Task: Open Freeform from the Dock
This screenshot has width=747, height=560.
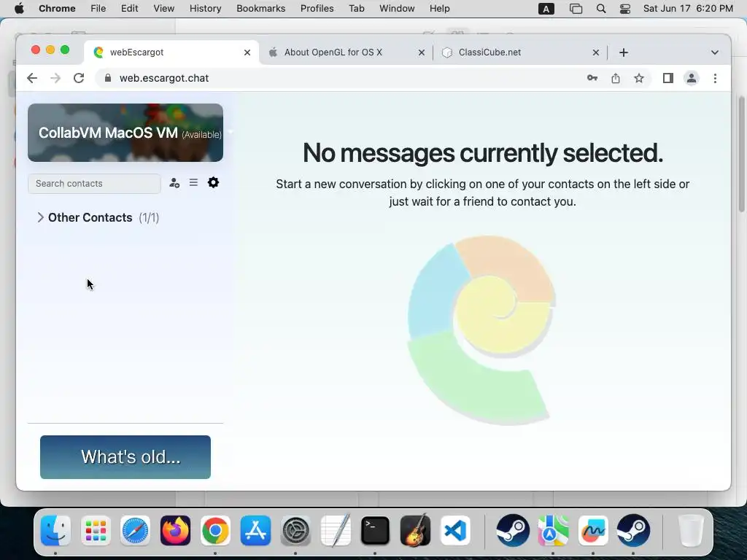Action: coord(593,531)
